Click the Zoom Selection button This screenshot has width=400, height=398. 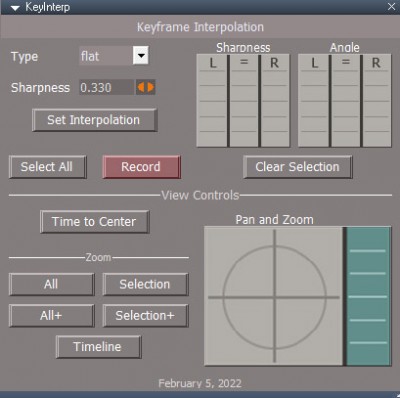146,284
